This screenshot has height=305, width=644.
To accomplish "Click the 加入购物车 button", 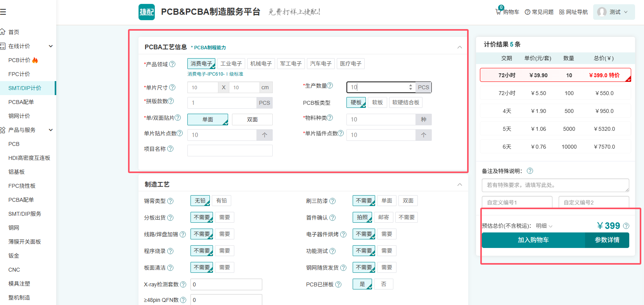I will click(x=533, y=240).
